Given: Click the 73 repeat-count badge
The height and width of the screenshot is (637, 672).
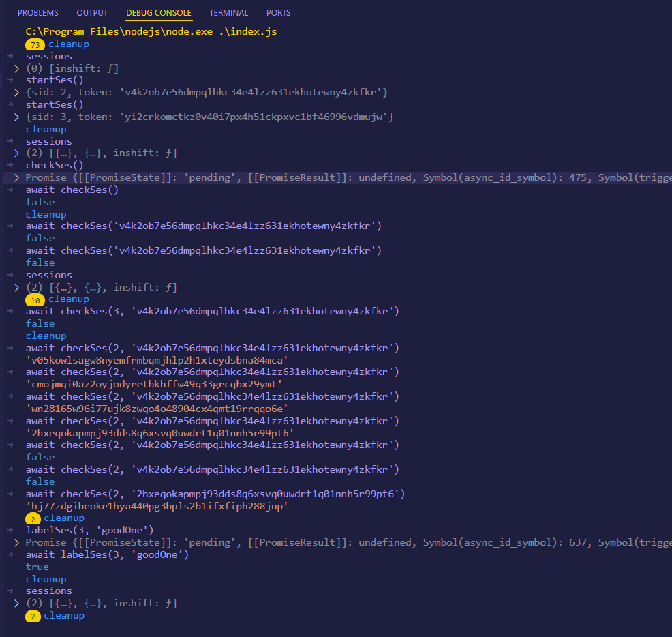Looking at the screenshot, I should tap(35, 44).
